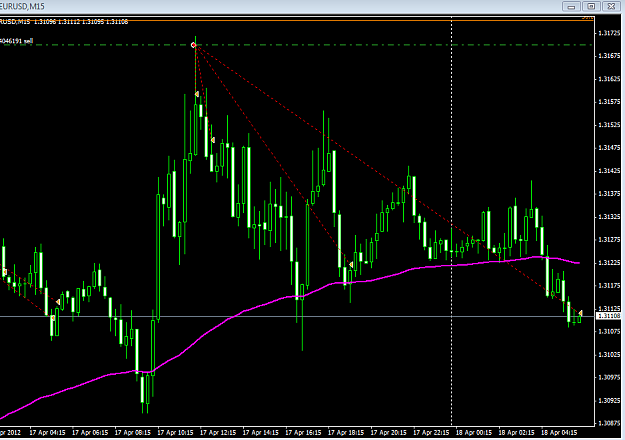
Task: Click time scale label 17 Apr 22:15
Action: pyautogui.click(x=431, y=432)
